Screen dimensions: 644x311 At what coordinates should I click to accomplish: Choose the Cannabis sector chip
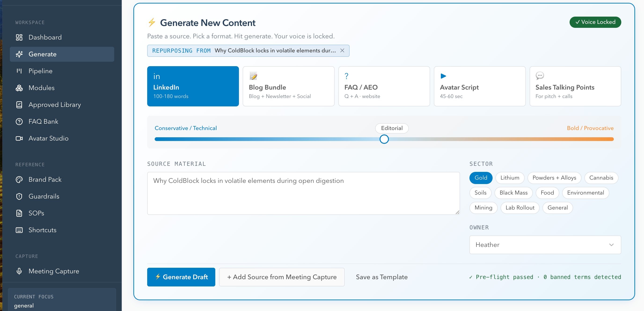pos(601,178)
